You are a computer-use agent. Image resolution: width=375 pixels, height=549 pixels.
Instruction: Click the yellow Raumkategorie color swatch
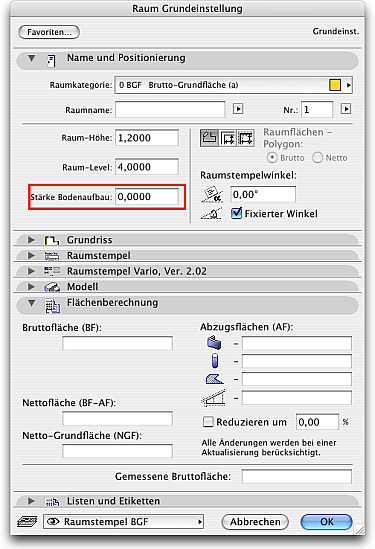click(335, 85)
